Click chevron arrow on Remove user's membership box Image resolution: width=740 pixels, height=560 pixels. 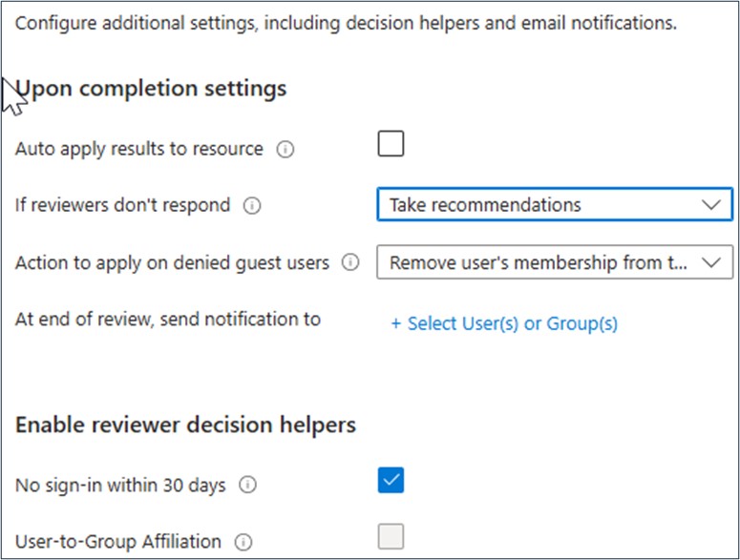(x=709, y=263)
